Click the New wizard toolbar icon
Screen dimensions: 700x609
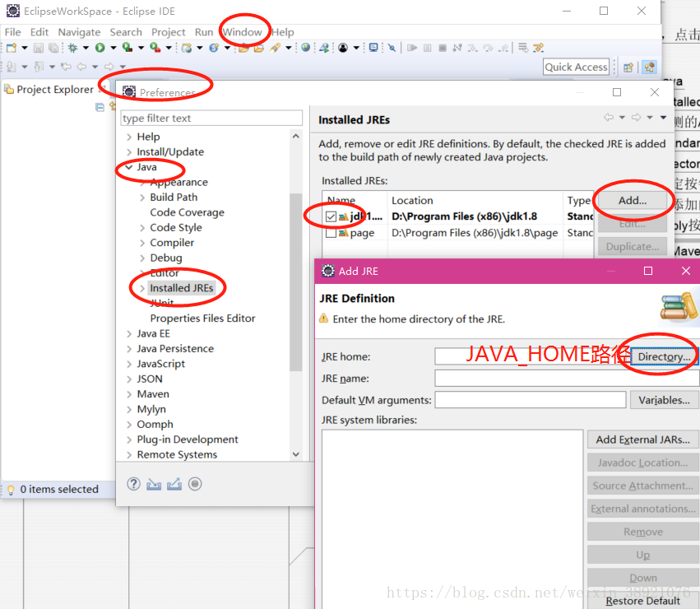point(12,48)
